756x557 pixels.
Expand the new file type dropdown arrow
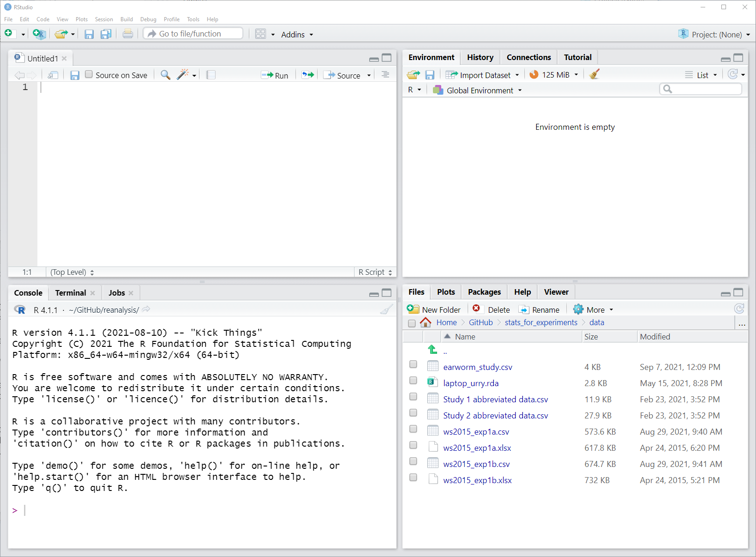pyautogui.click(x=23, y=35)
